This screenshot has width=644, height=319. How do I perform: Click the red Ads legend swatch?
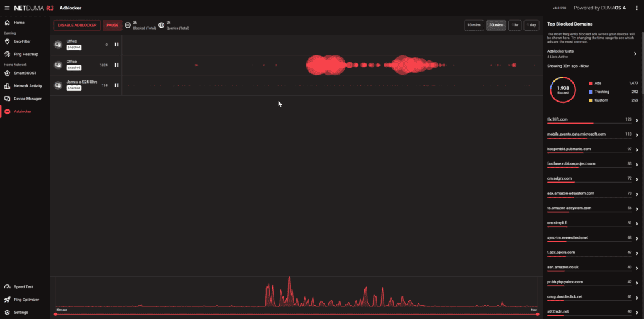[x=591, y=83]
